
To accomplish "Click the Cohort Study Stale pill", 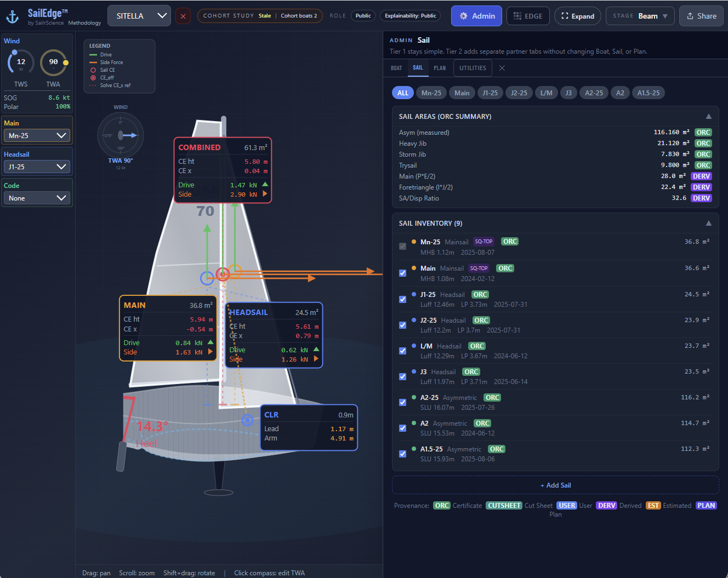I will pos(260,16).
